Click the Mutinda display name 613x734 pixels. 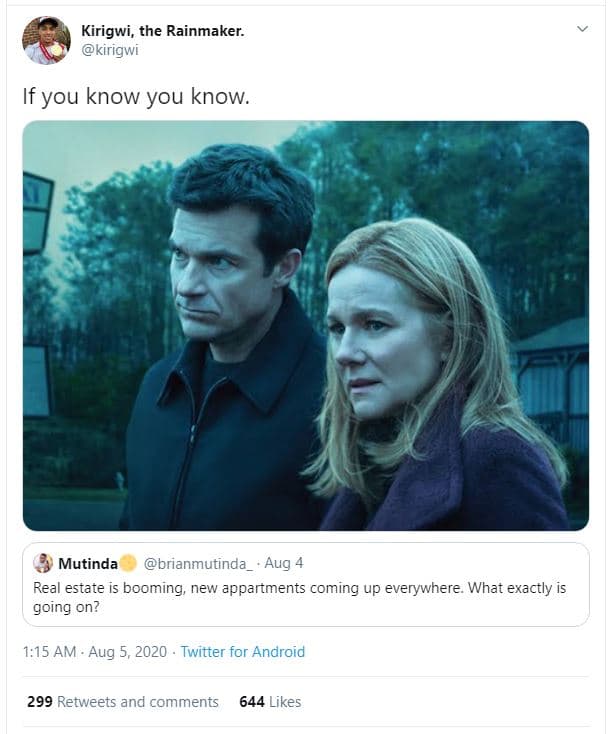coord(89,563)
